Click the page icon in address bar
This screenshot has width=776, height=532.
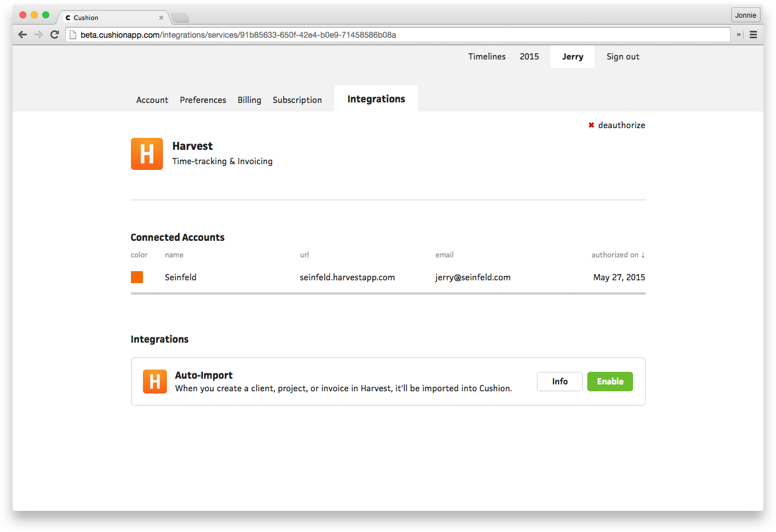(73, 35)
